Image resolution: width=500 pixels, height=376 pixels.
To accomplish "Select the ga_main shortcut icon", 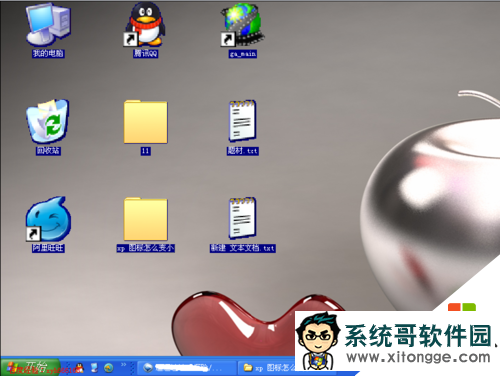I will 242,25.
